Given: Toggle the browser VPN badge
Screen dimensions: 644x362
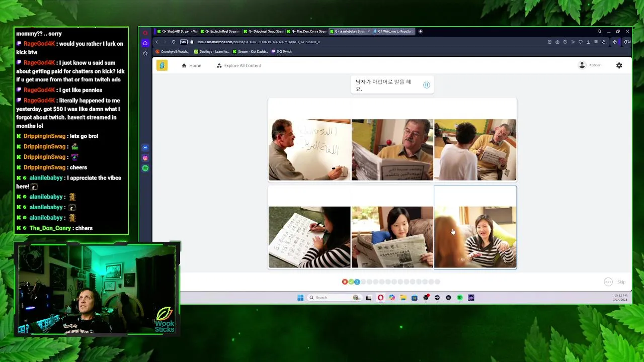Looking at the screenshot, I should (x=184, y=42).
